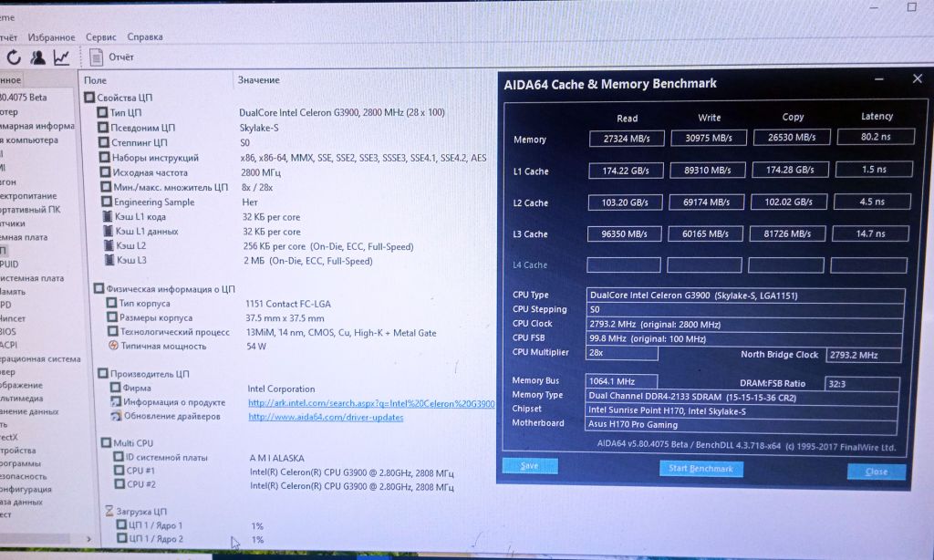This screenshot has width=934, height=560.
Task: Click L1 Cache Write value 89310 MB/s
Action: click(x=708, y=170)
